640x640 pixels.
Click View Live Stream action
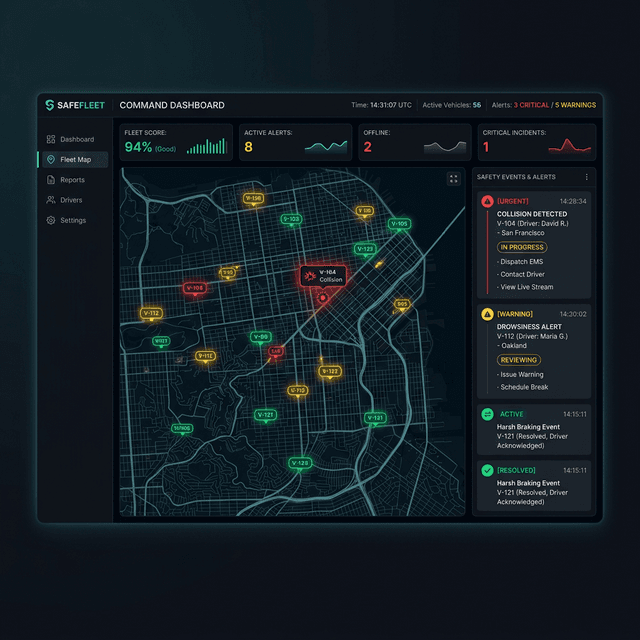tap(525, 287)
